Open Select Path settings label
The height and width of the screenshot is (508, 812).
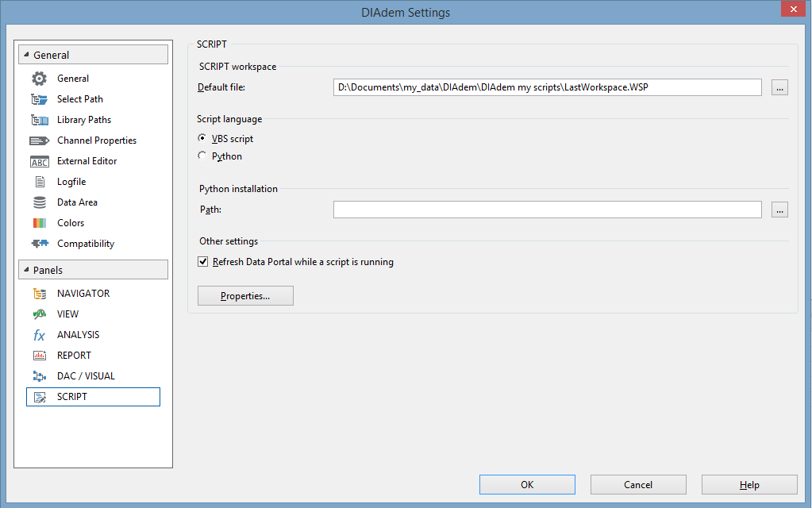[79, 99]
